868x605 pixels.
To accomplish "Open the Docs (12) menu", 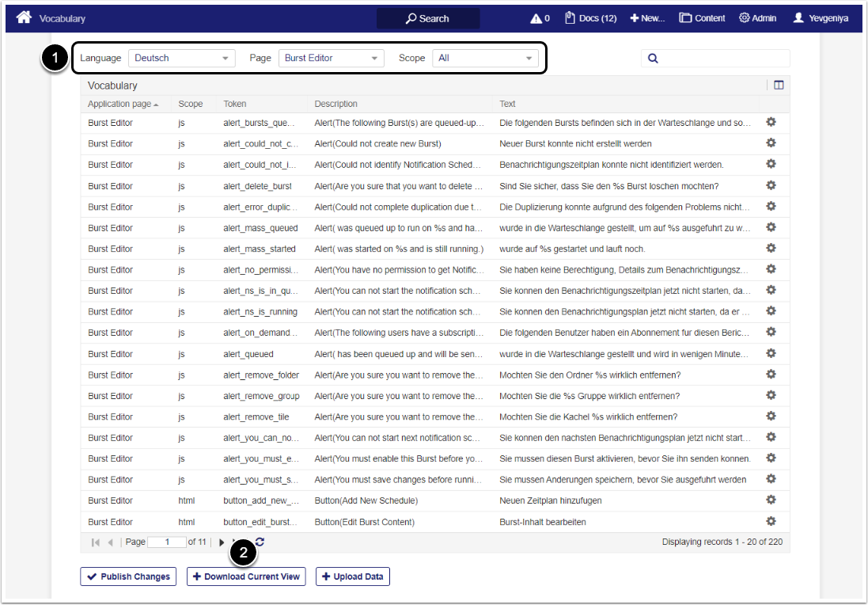I will tap(590, 18).
